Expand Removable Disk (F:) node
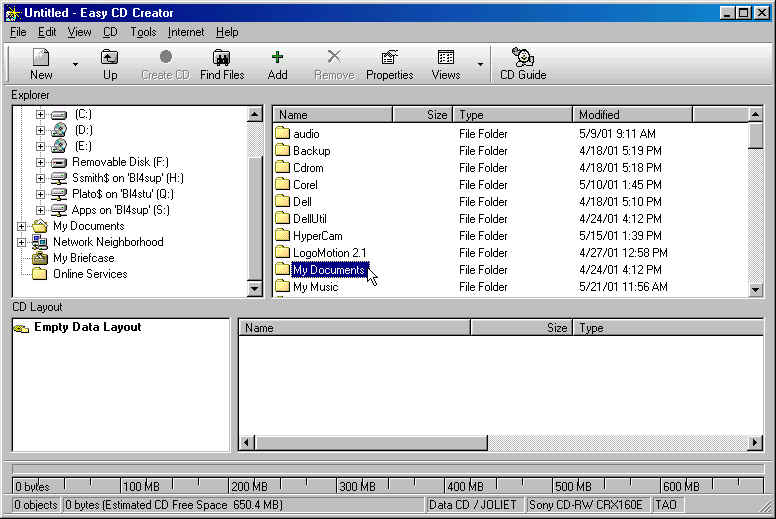The width and height of the screenshot is (776, 519). pyautogui.click(x=41, y=162)
